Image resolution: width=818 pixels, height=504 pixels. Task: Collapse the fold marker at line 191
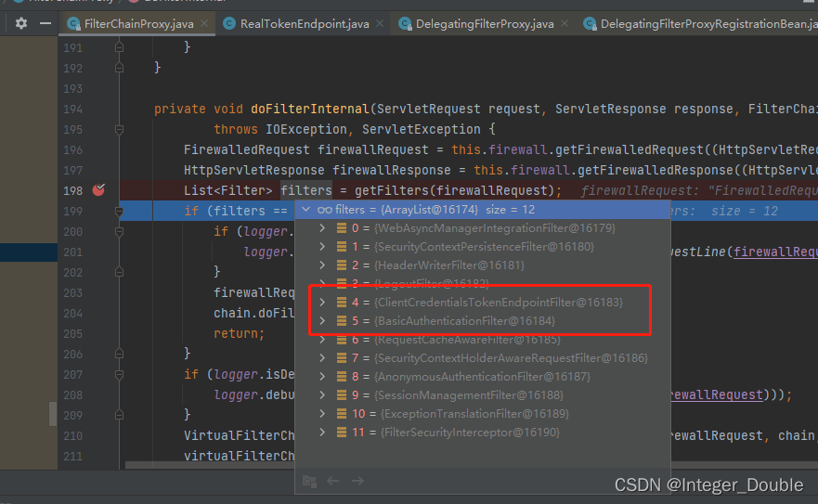119,47
